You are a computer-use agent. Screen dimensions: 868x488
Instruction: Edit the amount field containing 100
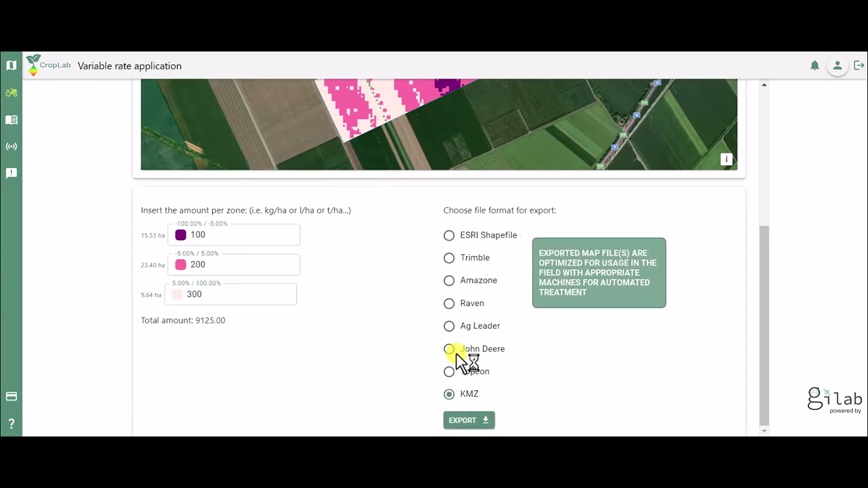tap(234, 235)
